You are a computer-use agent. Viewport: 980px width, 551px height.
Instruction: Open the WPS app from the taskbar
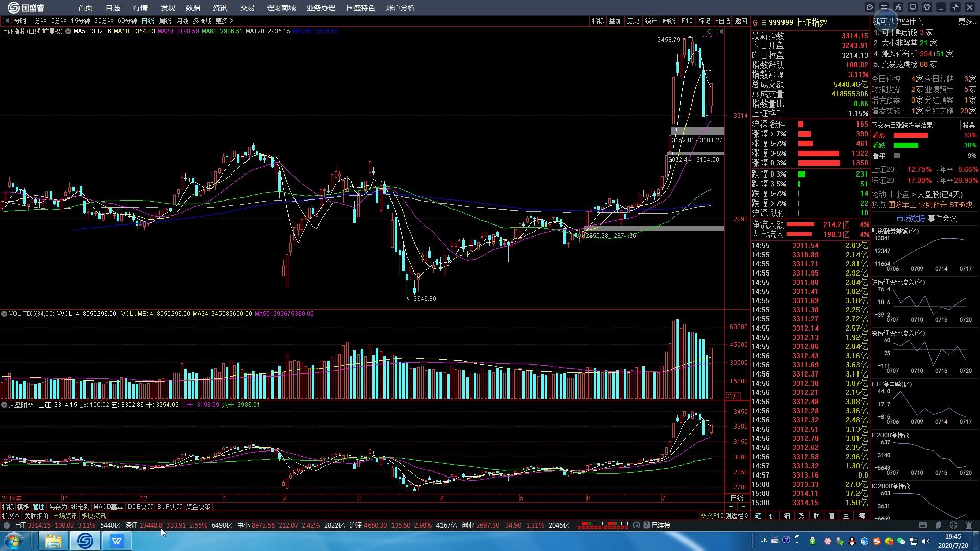pos(117,541)
